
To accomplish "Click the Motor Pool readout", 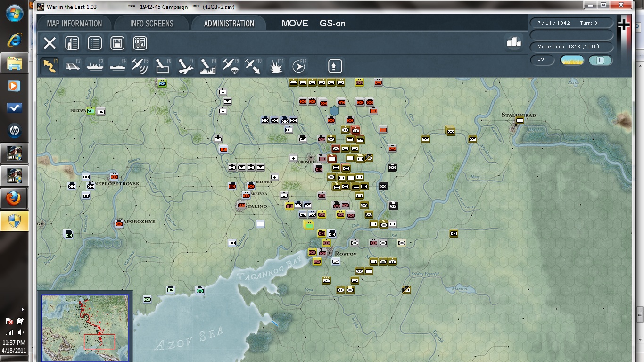I will [x=571, y=47].
